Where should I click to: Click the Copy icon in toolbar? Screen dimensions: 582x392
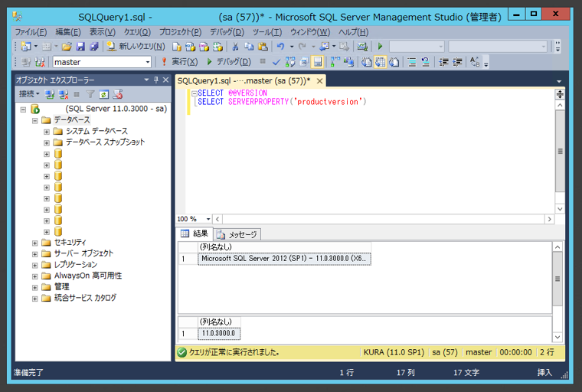pos(249,47)
